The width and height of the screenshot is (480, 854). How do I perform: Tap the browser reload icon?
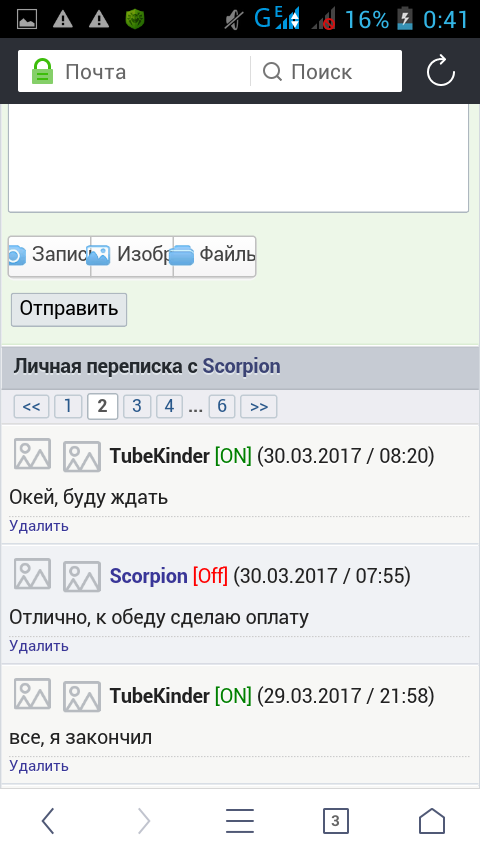pyautogui.click(x=440, y=71)
